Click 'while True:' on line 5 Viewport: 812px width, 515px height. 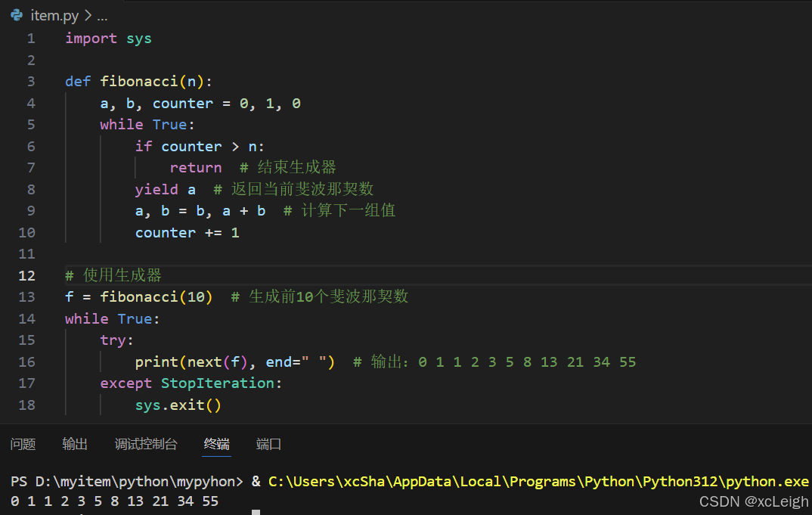[147, 124]
